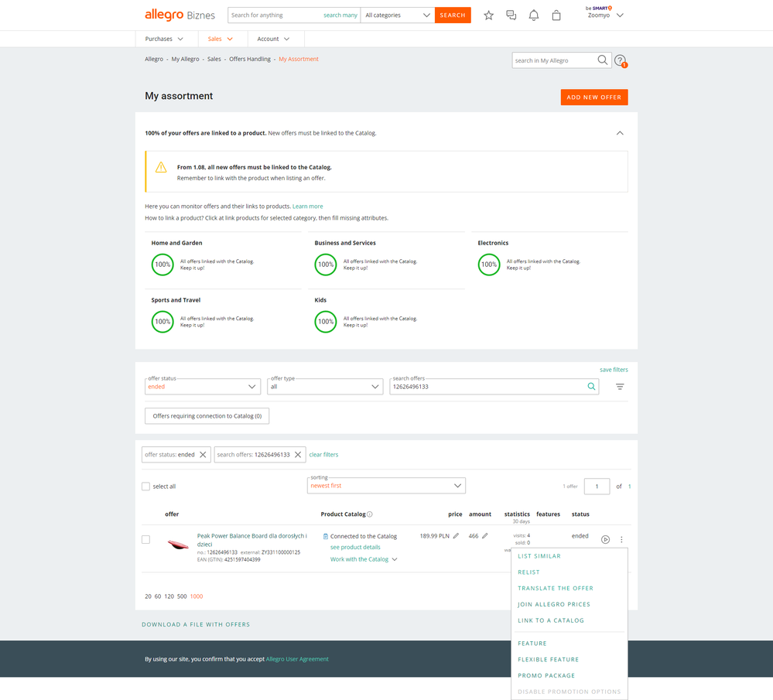Click the My Allegro breadcrumb
This screenshot has width=773, height=700.
coord(186,59)
